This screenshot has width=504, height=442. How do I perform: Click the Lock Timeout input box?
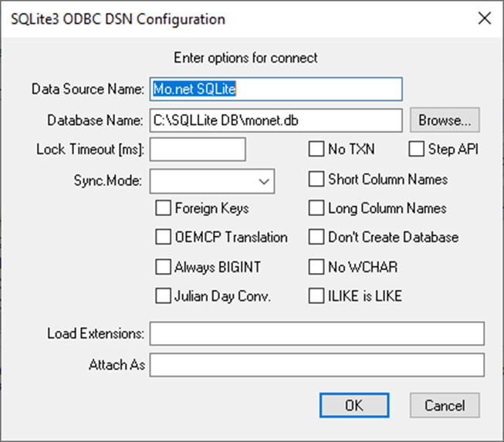coord(198,150)
